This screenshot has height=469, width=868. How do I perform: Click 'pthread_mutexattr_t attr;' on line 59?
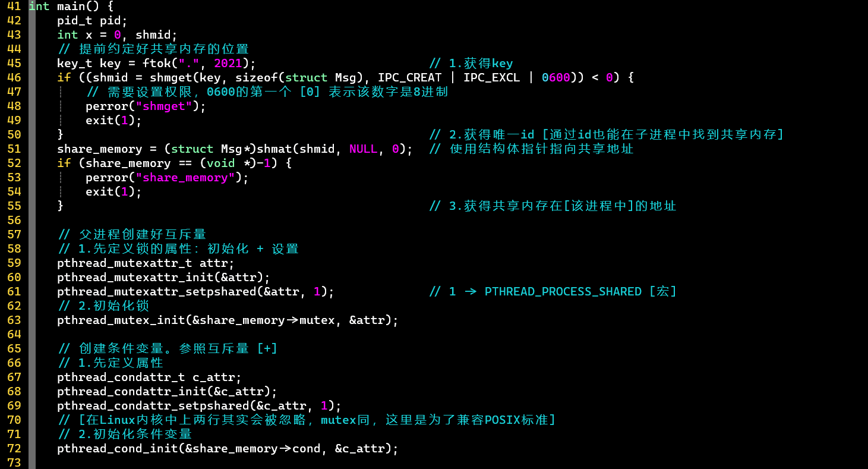pyautogui.click(x=146, y=263)
